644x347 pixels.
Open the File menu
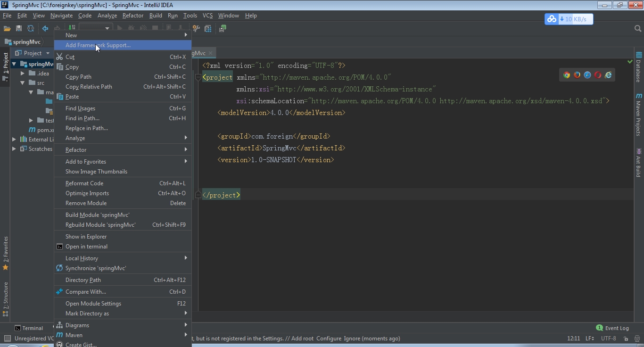[x=7, y=16]
